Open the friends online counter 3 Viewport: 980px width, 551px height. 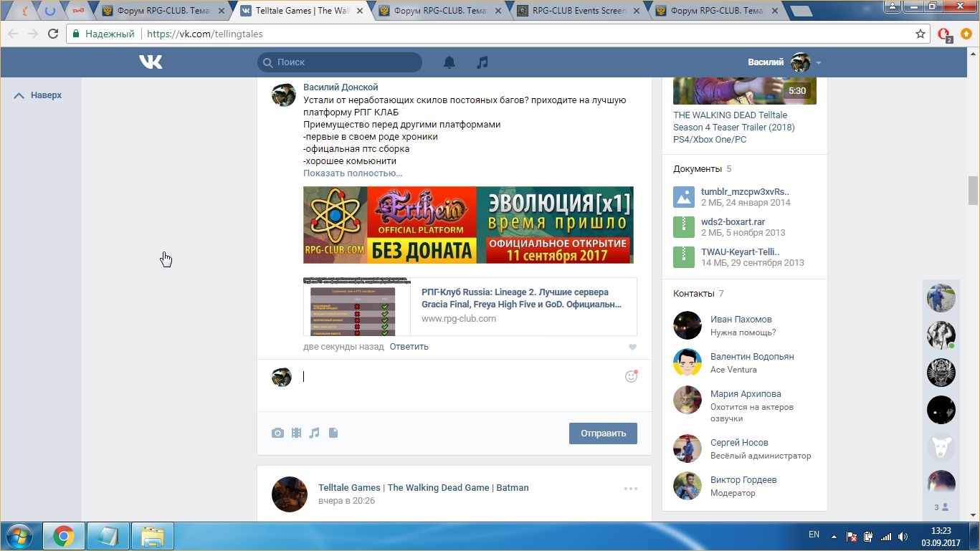(x=941, y=507)
